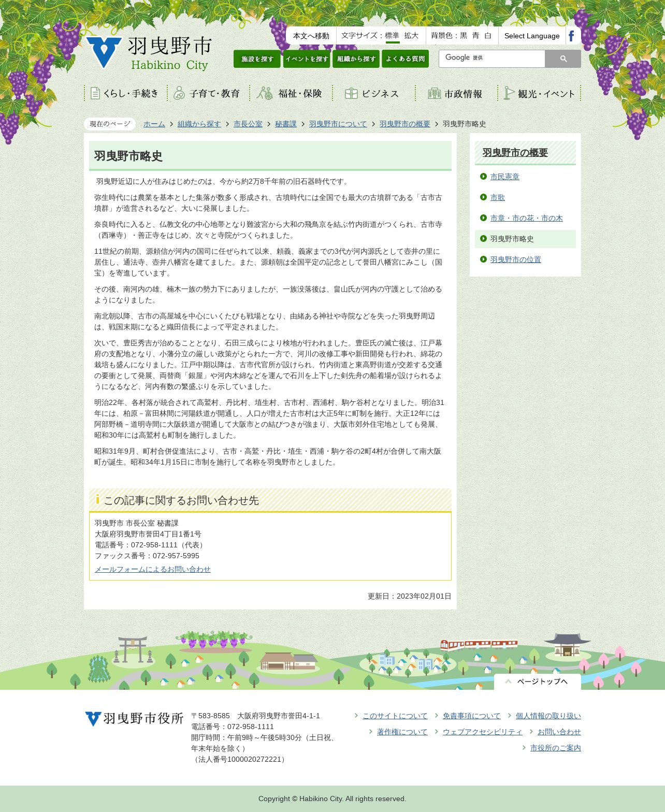Image resolution: width=665 pixels, height=812 pixels.
Task: Click イベントを探す button
Action: pos(307,59)
